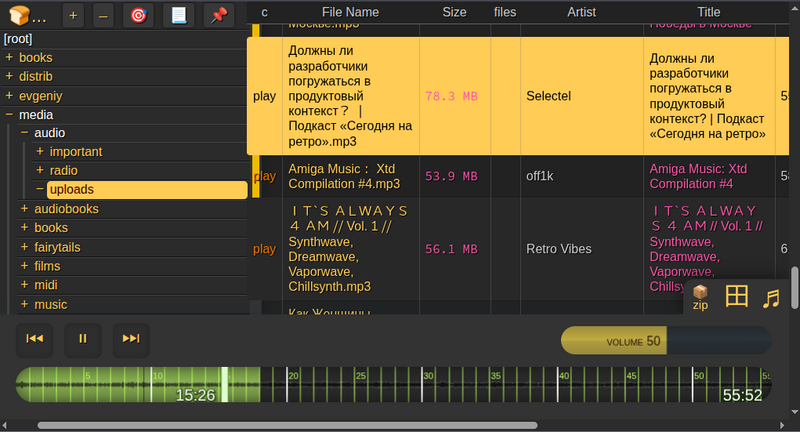Play the Amiga Music Xtd Compilation track
The image size is (800, 432).
(264, 176)
